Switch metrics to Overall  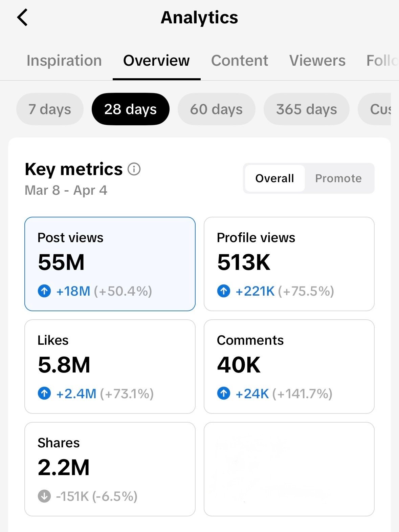[274, 178]
